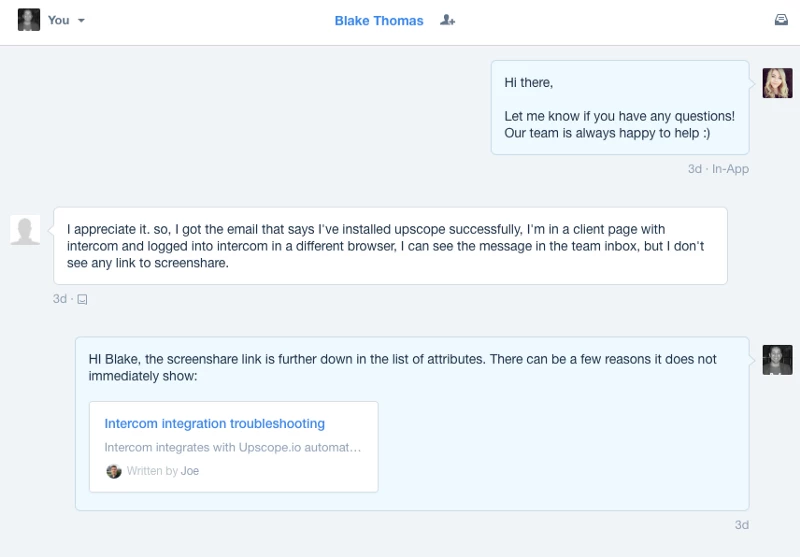Click the add participant icon beside Blake Thomas
This screenshot has width=800, height=557.
coord(448,20)
